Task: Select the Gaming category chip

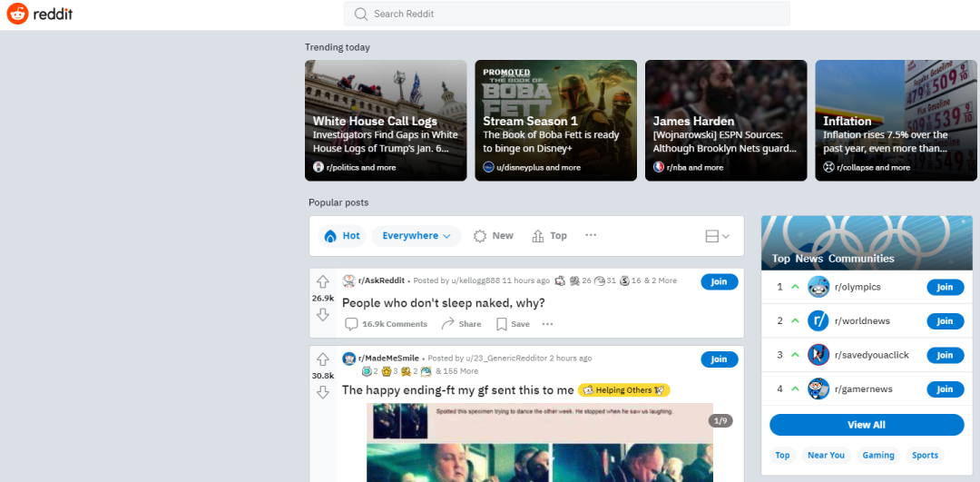Action: click(877, 456)
